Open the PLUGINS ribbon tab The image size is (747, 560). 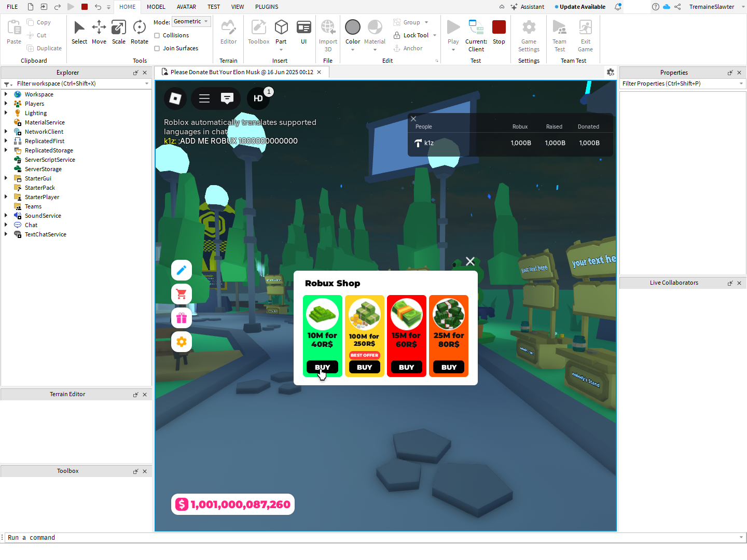[x=267, y=7]
